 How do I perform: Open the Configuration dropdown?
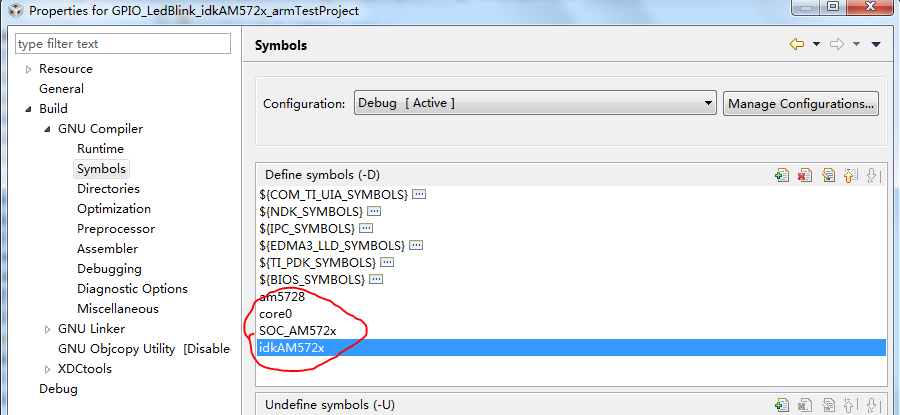click(535, 103)
